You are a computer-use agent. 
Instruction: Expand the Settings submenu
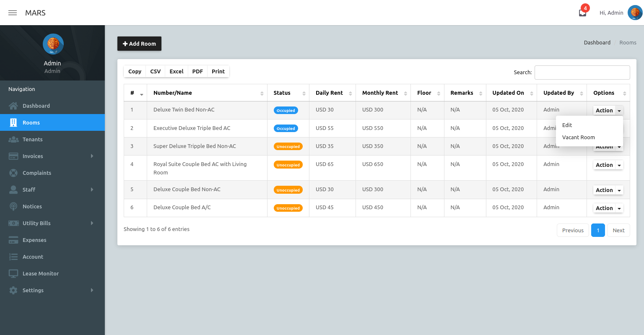click(x=92, y=290)
